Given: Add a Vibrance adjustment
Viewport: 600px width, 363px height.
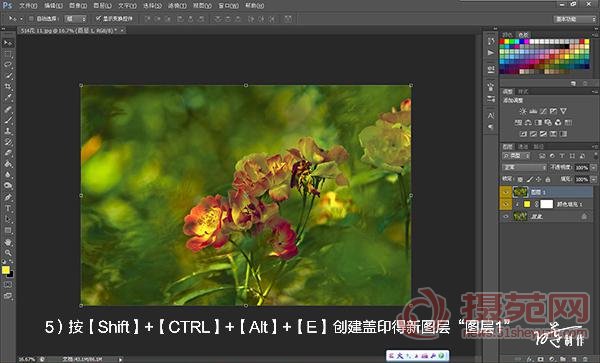Looking at the screenshot, I should 563,111.
